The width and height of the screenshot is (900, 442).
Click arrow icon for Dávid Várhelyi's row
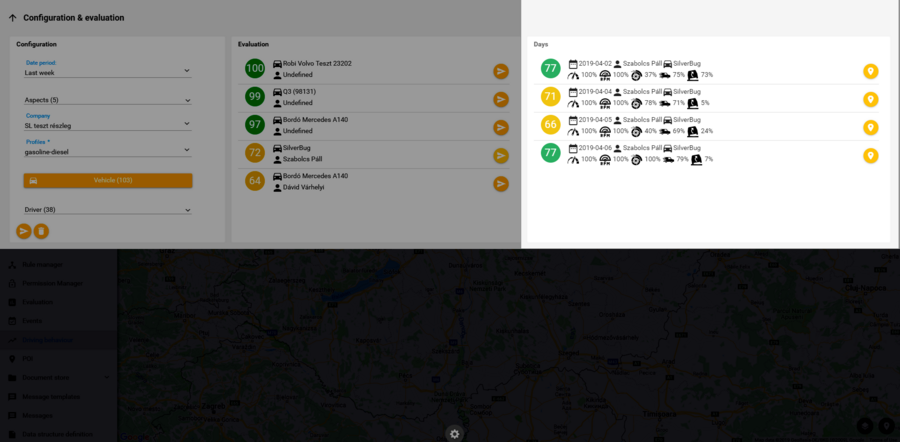501,183
